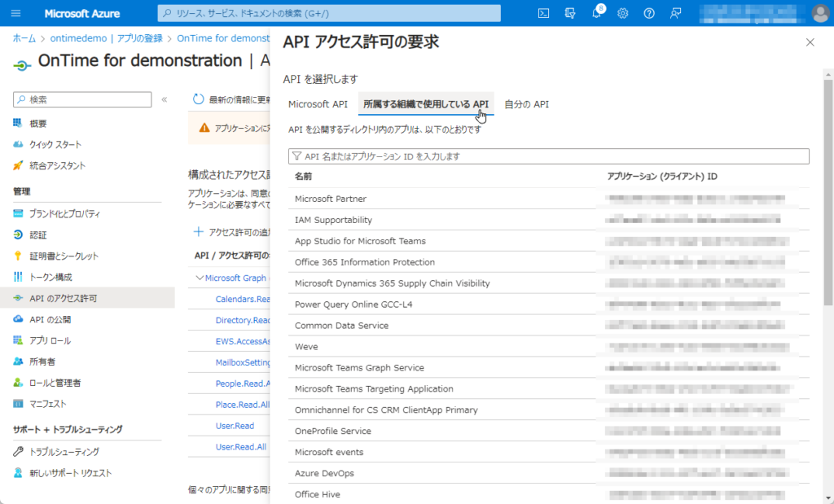Launch Cloud Shell from the top bar

(x=543, y=13)
